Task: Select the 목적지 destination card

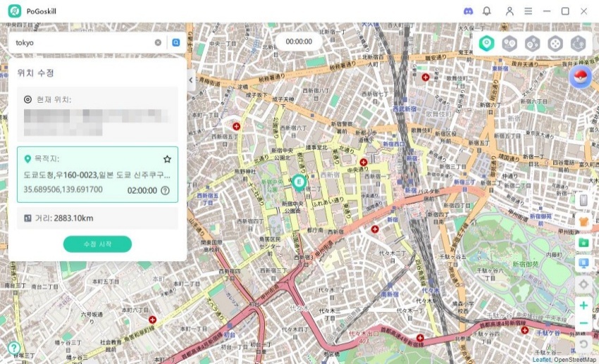Action: click(x=97, y=175)
